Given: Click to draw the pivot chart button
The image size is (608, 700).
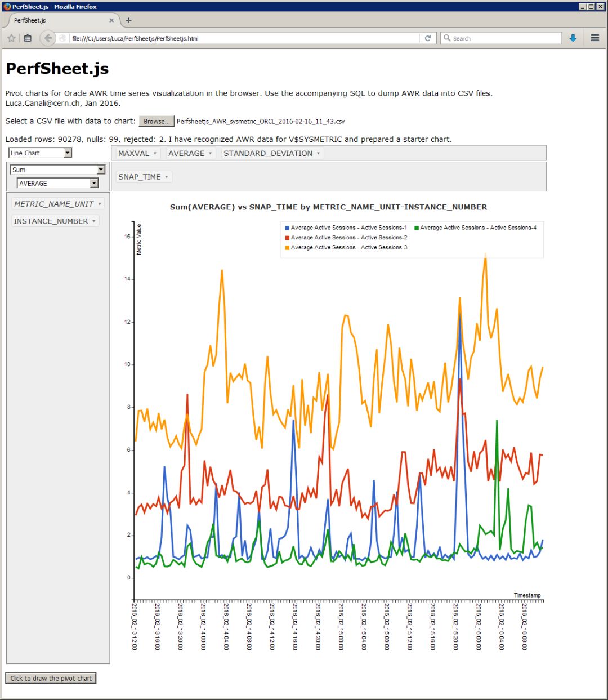Looking at the screenshot, I should pyautogui.click(x=51, y=678).
